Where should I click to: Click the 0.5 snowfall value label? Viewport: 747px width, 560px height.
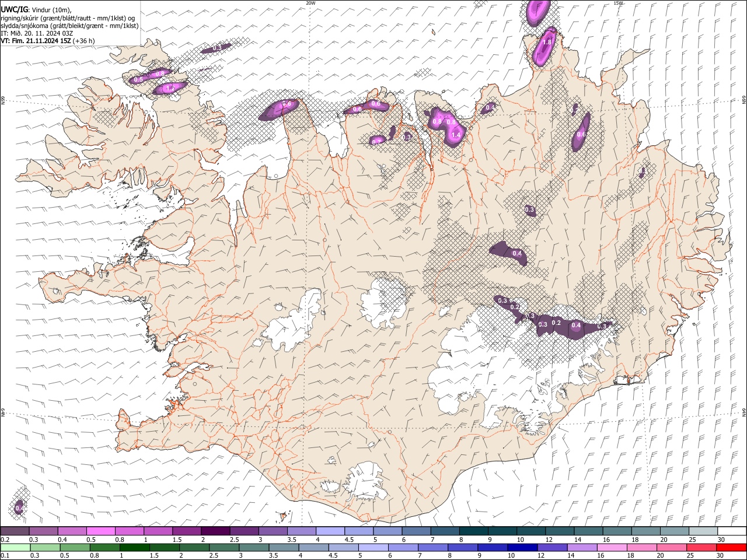tap(138, 79)
